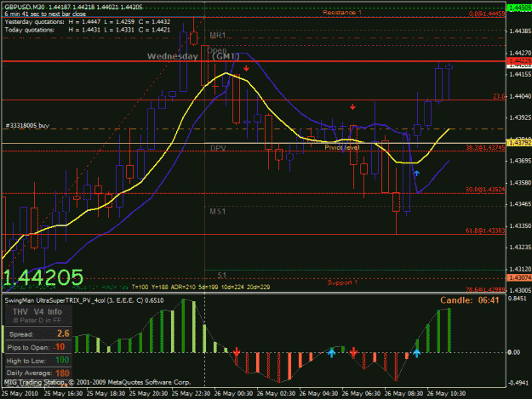532x399 pixels.
Task: Click the first blue up arrow in the TRIX indicator
Action: [x=331, y=353]
